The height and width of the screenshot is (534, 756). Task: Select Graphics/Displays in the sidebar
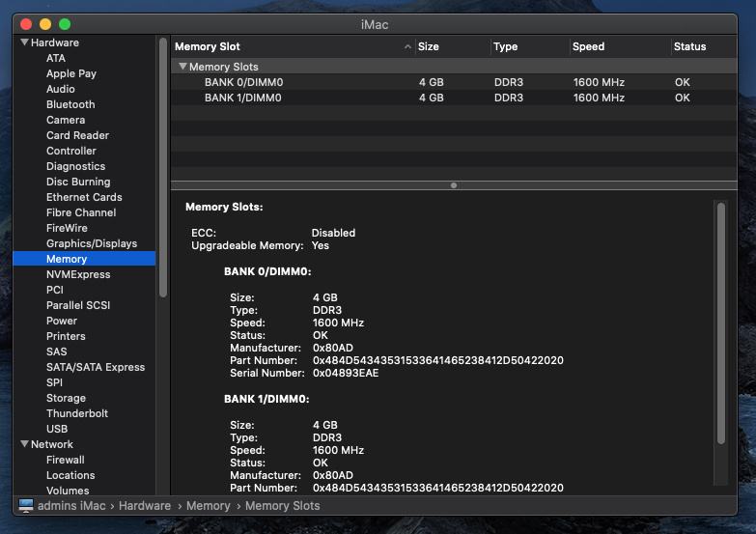point(92,243)
